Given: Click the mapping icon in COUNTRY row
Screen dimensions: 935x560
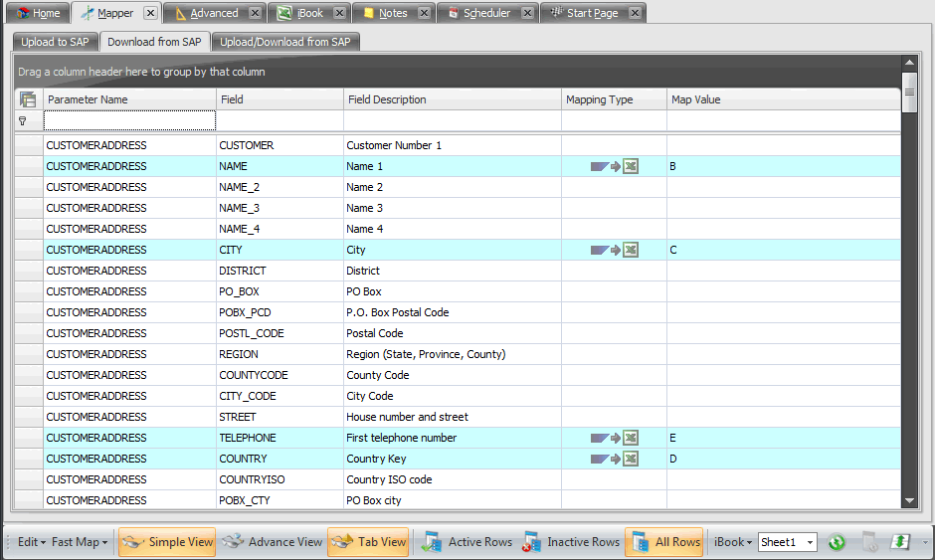Looking at the screenshot, I should point(614,460).
